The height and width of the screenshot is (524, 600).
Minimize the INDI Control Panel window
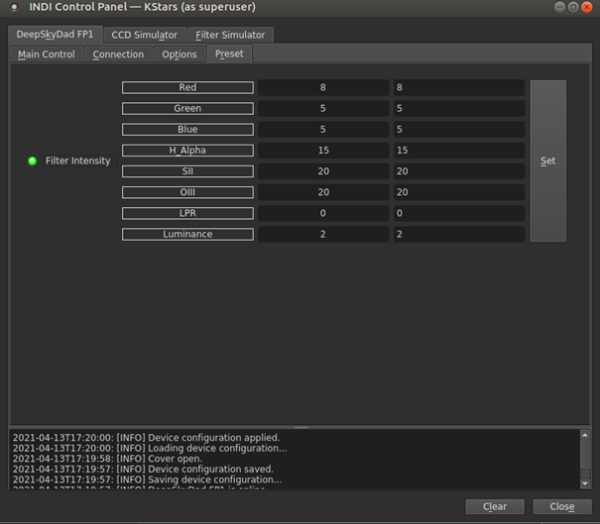[558, 7]
